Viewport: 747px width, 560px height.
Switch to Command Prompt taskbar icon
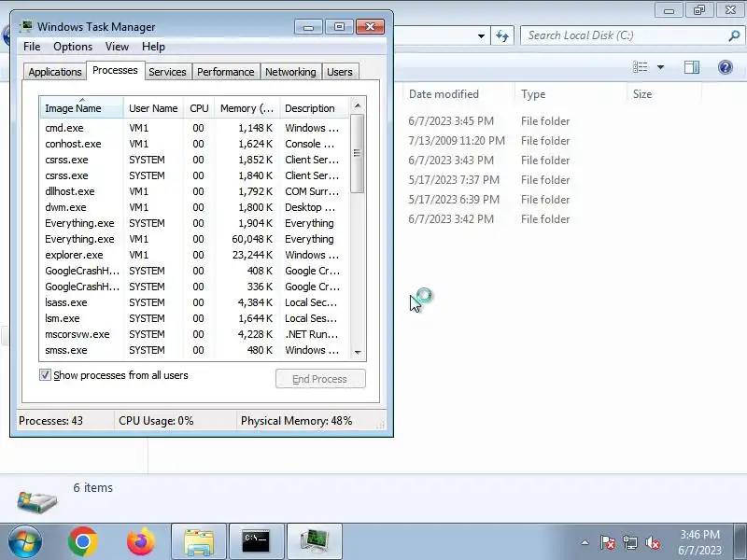256,542
